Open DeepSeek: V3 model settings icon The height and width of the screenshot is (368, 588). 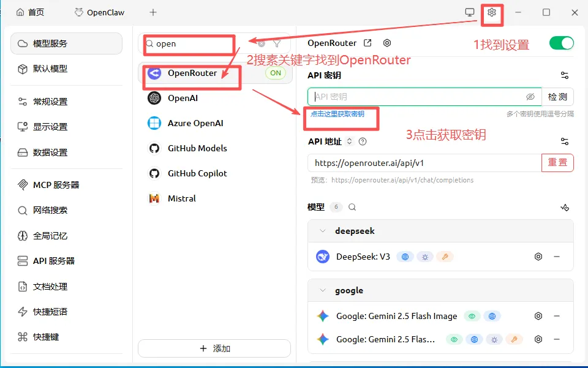point(538,257)
